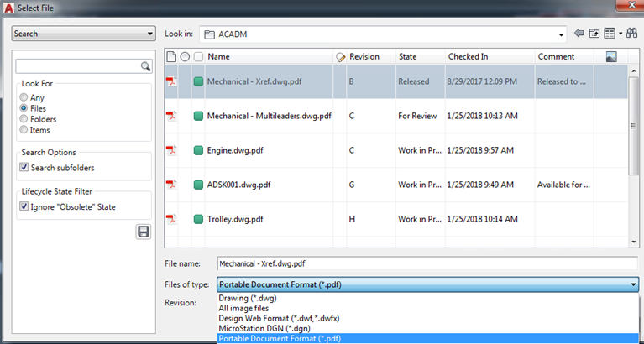
Task: Select the Files radio button
Action: pyautogui.click(x=24, y=108)
